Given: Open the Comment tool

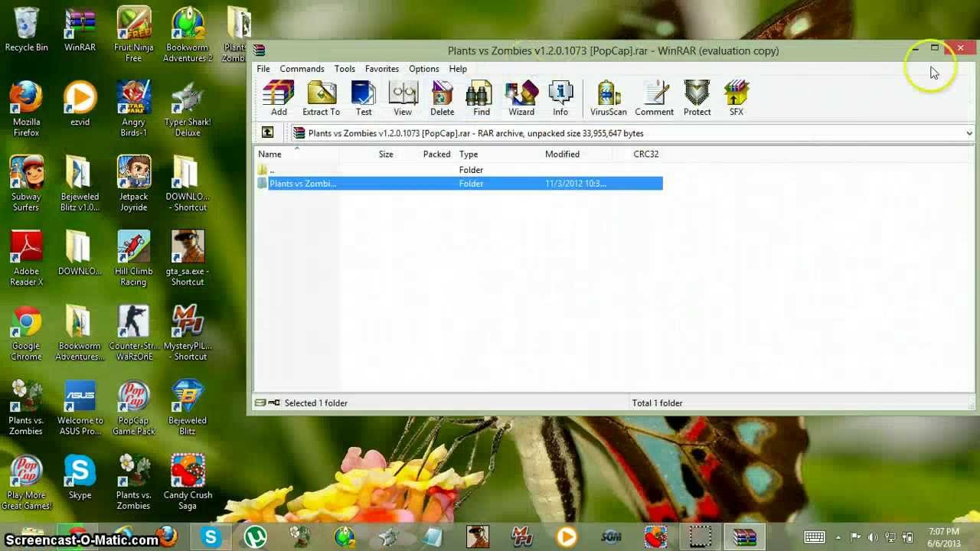Looking at the screenshot, I should (655, 98).
